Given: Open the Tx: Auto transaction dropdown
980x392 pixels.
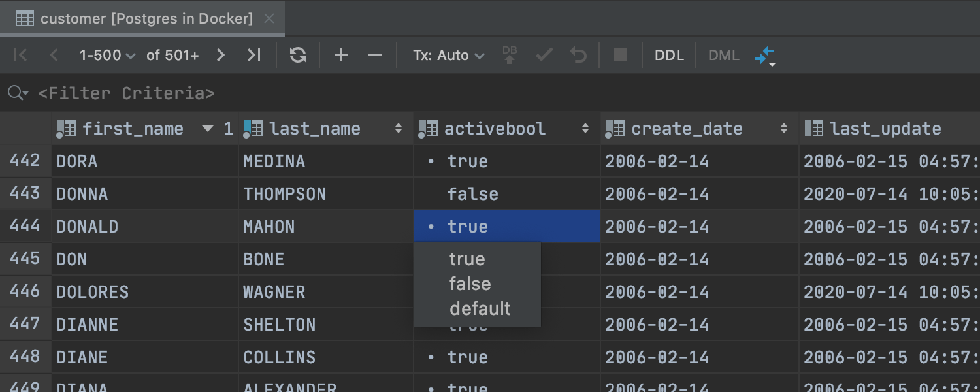Looking at the screenshot, I should click(448, 56).
